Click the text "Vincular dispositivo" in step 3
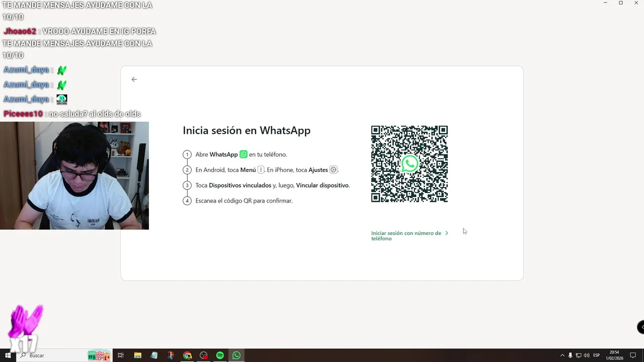The image size is (644, 362). coord(322,186)
